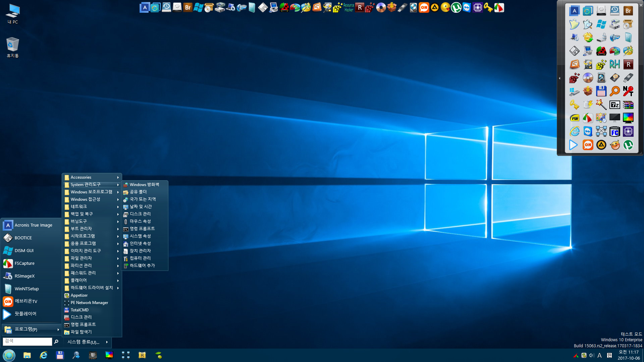Select 마우스 속성 menu entry
644x362 pixels.
pyautogui.click(x=145, y=222)
